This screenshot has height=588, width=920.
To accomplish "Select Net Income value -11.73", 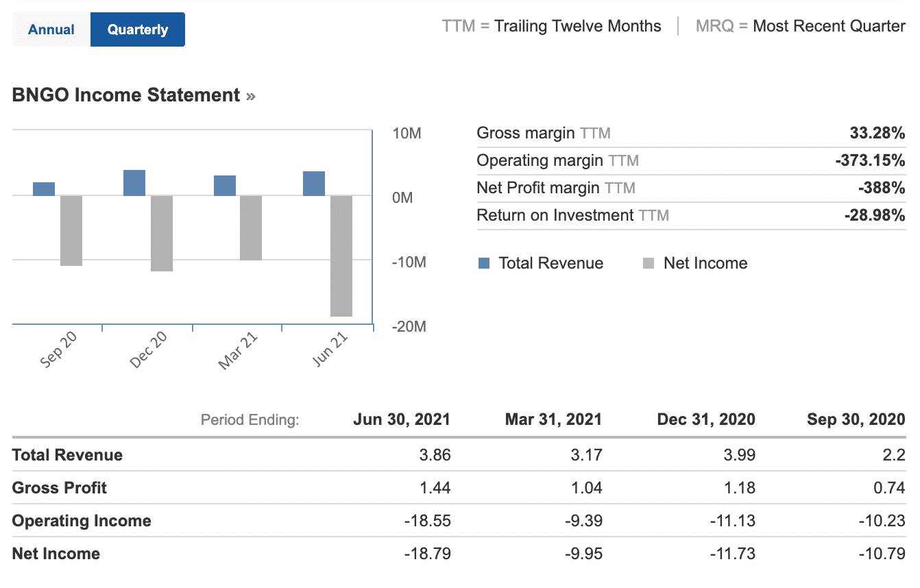I will (734, 554).
